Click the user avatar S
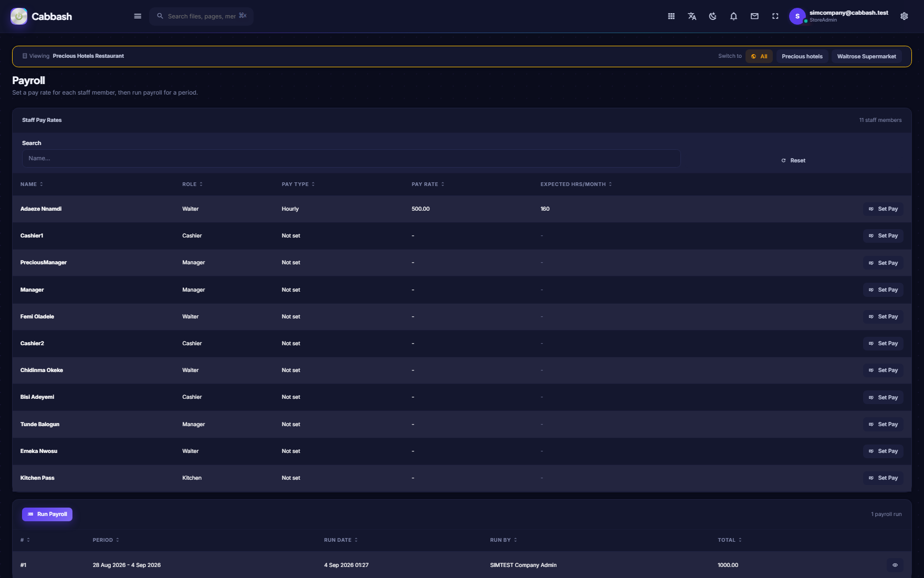Viewport: 924px width, 578px height. (x=797, y=16)
